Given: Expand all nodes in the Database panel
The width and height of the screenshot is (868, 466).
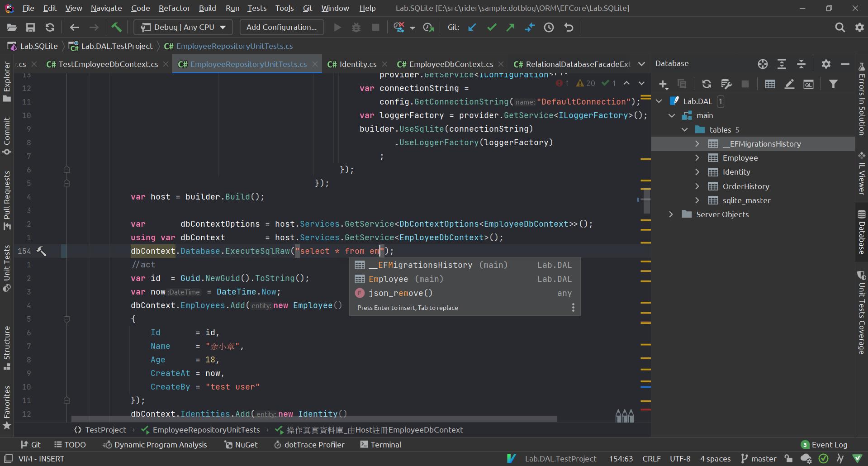Looking at the screenshot, I should coord(782,64).
